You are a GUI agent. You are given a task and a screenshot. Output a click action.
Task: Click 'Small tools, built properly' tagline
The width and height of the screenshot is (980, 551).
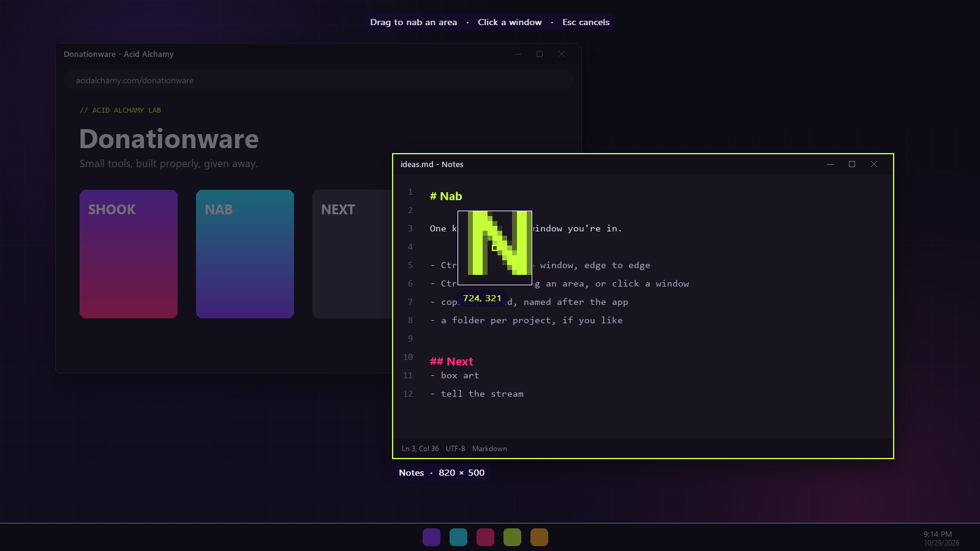[x=168, y=163]
